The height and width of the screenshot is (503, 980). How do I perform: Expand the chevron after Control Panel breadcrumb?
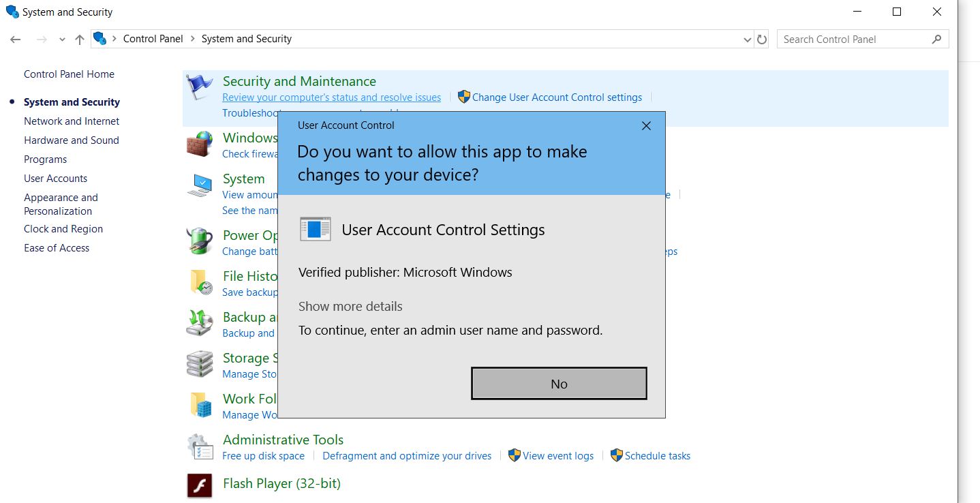click(192, 39)
